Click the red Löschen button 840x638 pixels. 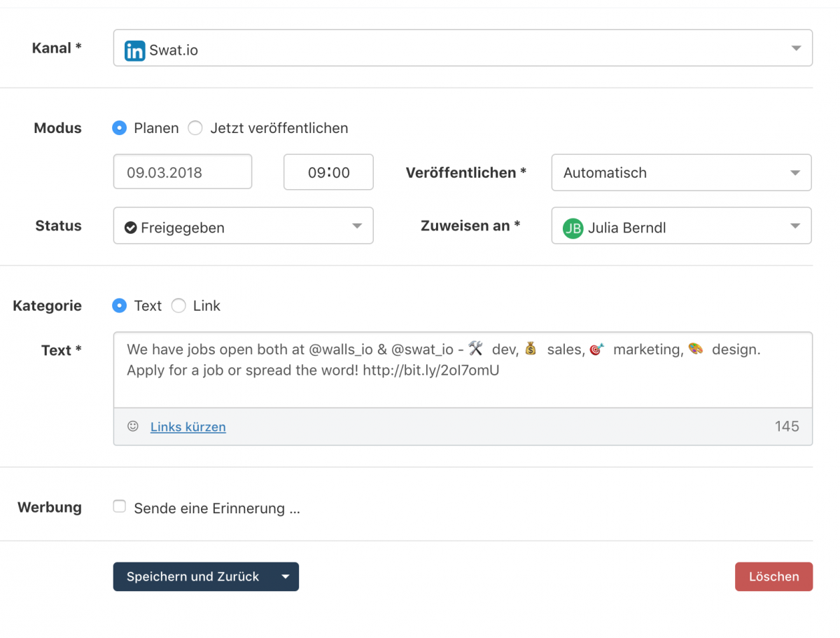pos(773,576)
